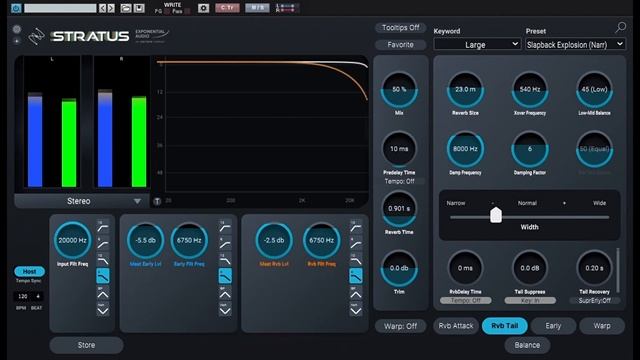This screenshot has height=360, width=640.
Task: Toggle Tempo: Off under Predelay Time
Action: 399,181
